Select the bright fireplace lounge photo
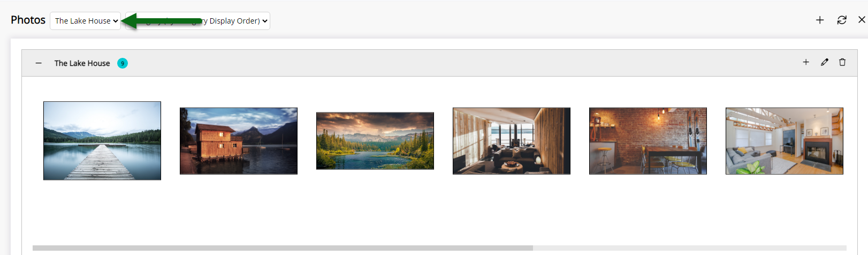This screenshot has height=255, width=868. pyautogui.click(x=785, y=141)
